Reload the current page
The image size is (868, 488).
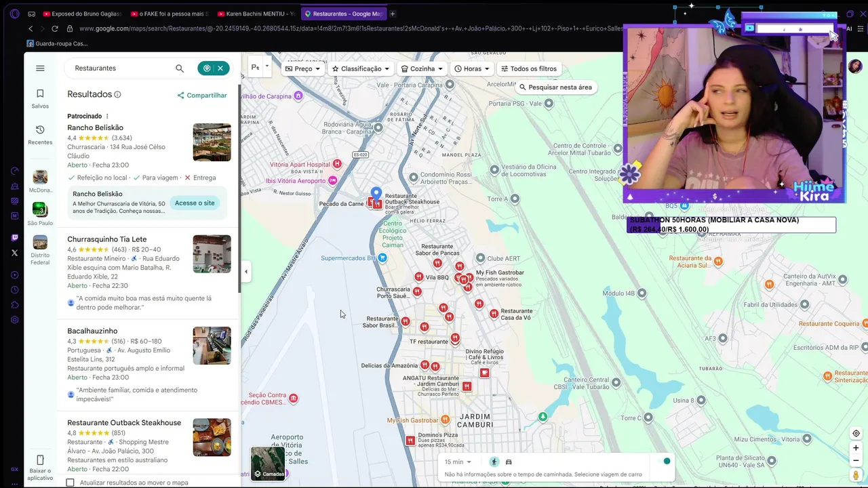(x=55, y=28)
